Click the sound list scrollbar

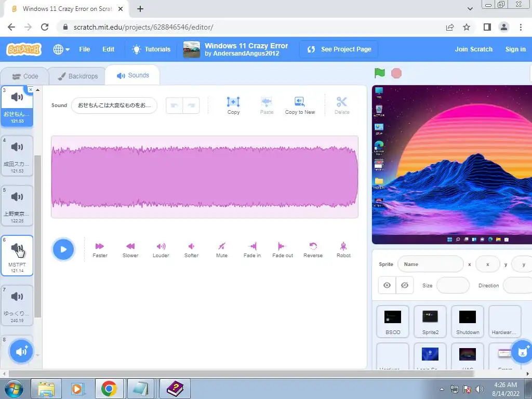point(37,236)
